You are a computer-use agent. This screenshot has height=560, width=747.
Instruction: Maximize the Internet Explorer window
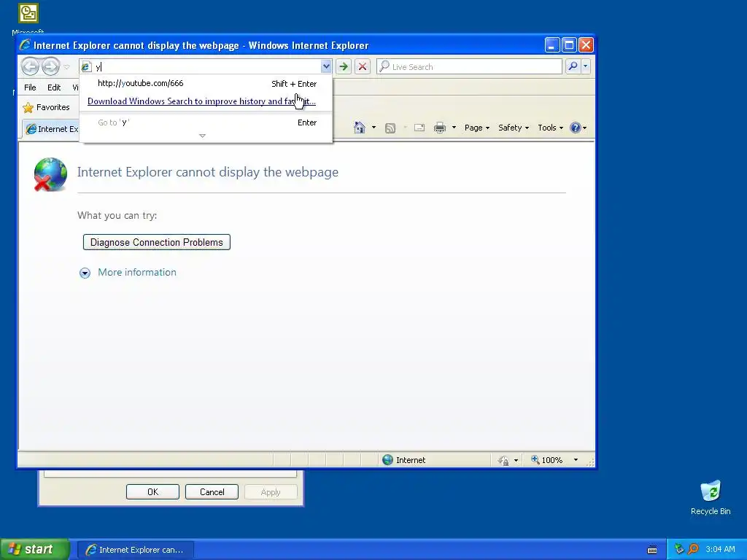tap(569, 45)
